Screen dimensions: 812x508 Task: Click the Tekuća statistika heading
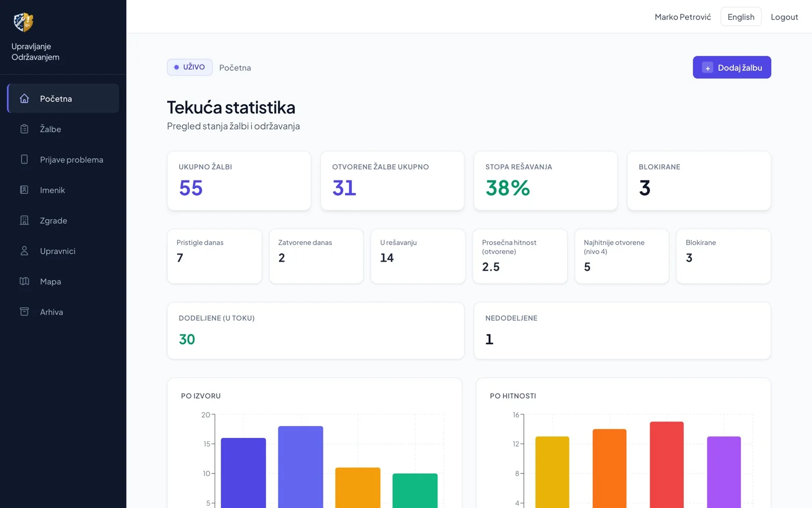pos(231,108)
